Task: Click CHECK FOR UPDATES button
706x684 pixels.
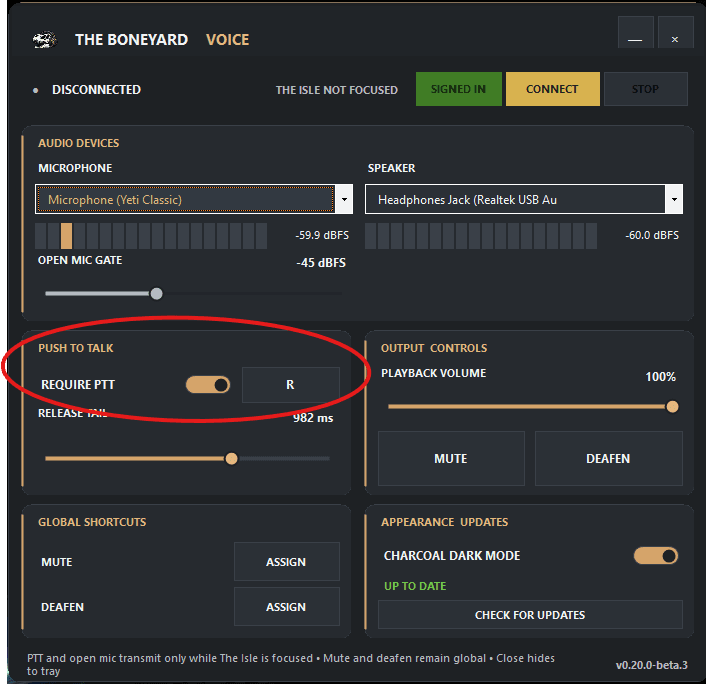Action: pos(530,615)
